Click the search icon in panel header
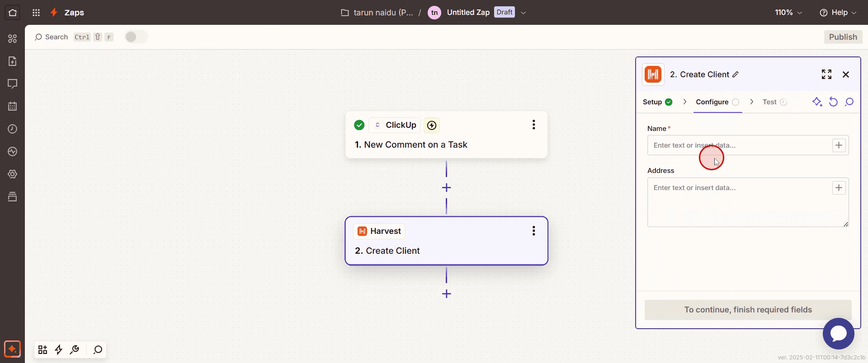Viewport: 868px width, 363px height. (849, 102)
